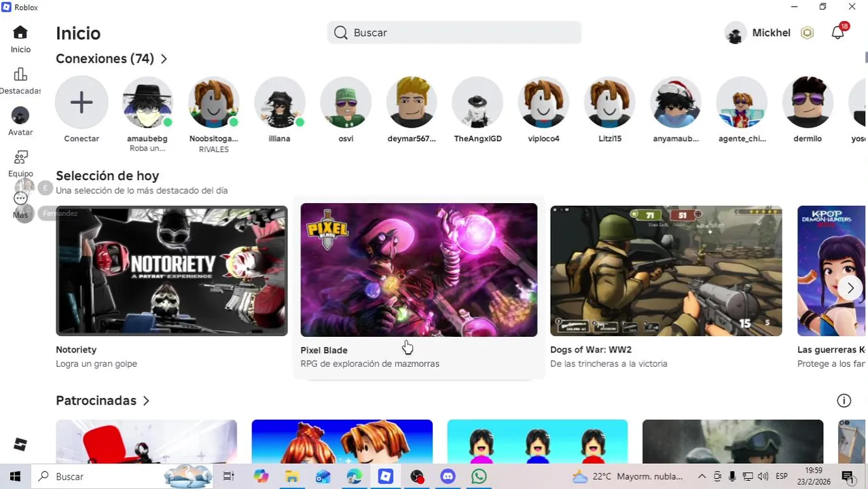Open viploco4 friend avatar
868x489 pixels.
point(543,103)
